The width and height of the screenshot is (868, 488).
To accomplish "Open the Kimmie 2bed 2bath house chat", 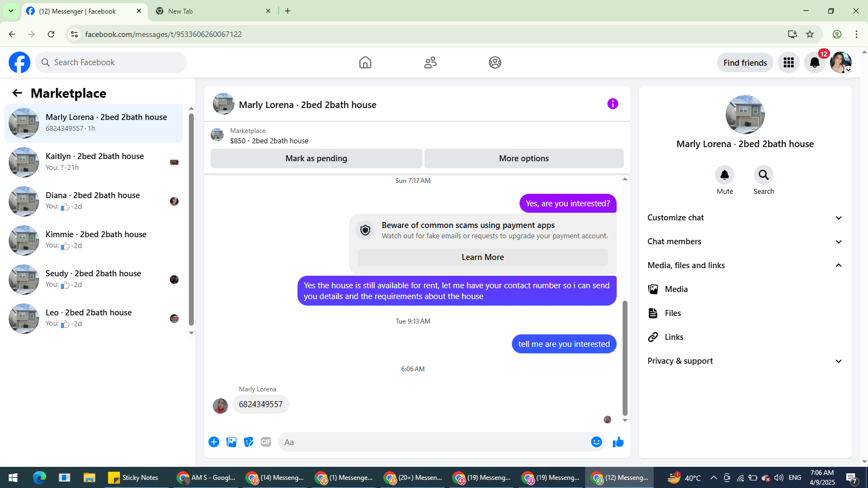I will point(94,240).
